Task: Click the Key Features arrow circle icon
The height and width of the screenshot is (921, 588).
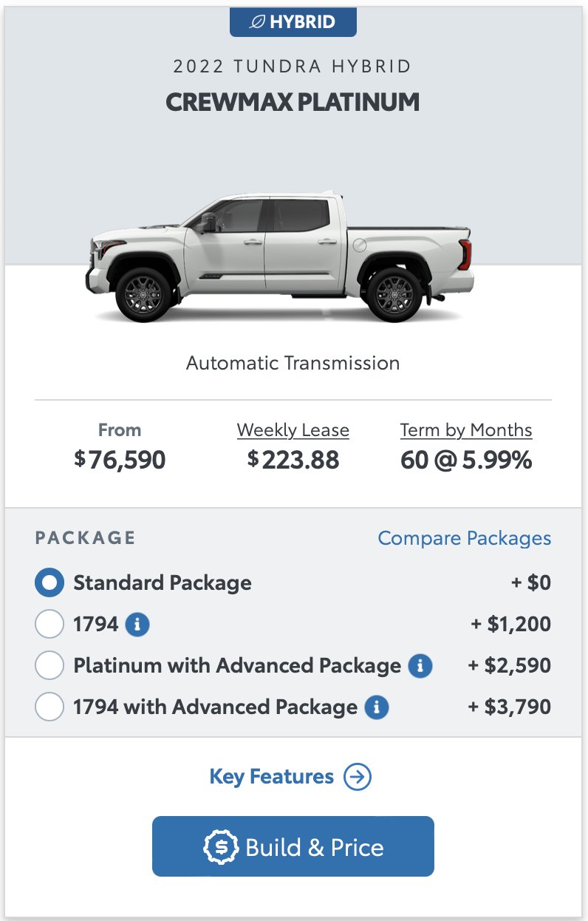Action: click(x=358, y=777)
